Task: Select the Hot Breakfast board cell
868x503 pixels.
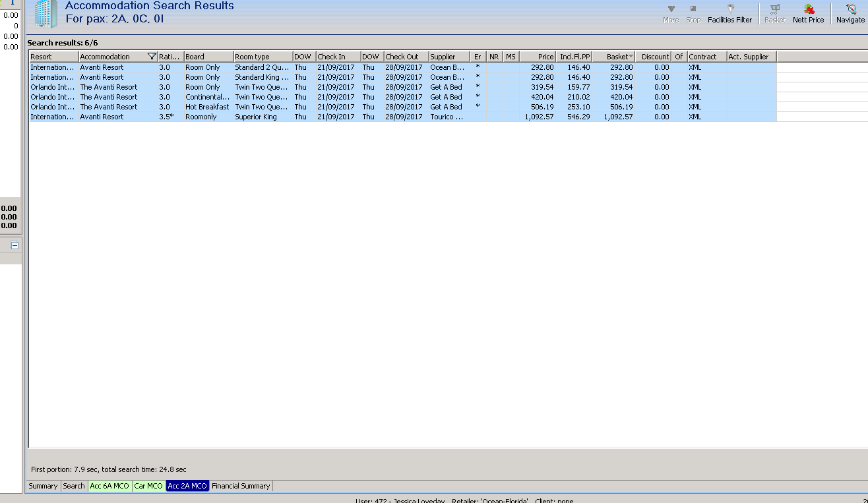Action: (209, 107)
